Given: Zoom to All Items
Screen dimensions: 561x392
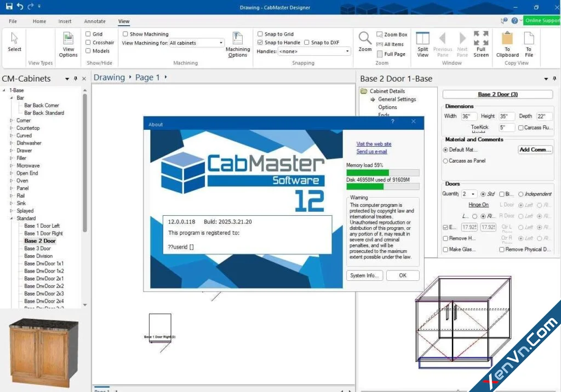Looking at the screenshot, I should (390, 44).
